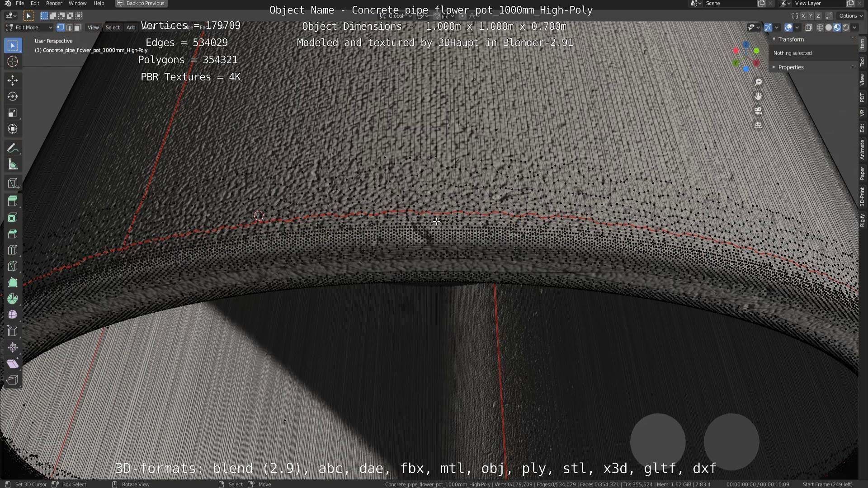Choose the Measure ruler tool
Viewport: 868px width, 488px height.
(13, 165)
